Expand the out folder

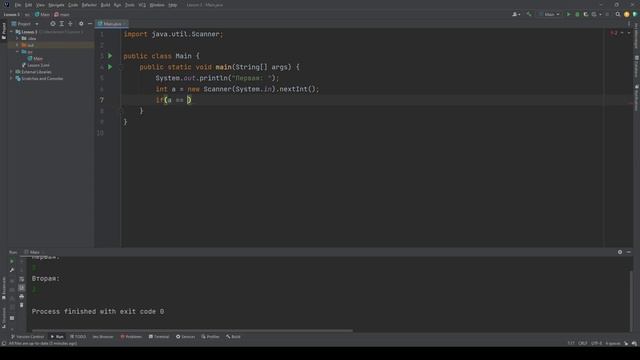[x=18, y=45]
